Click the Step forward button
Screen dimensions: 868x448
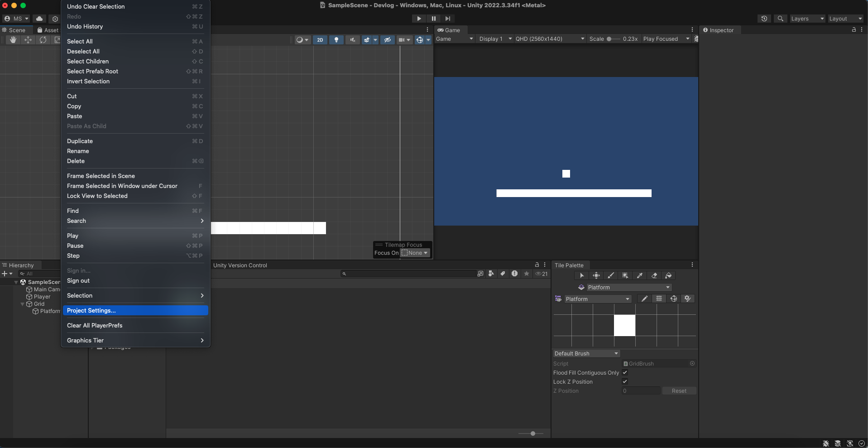point(447,19)
